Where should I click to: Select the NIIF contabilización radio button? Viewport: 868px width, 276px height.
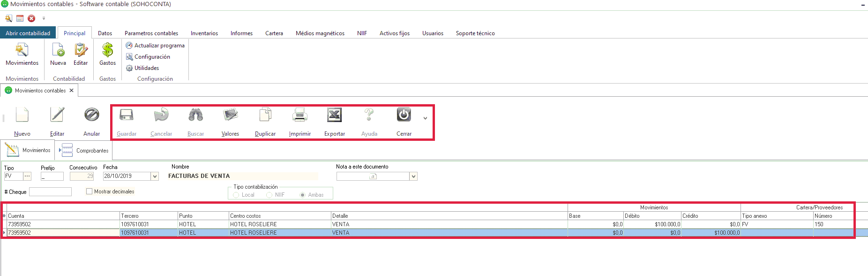(x=269, y=195)
